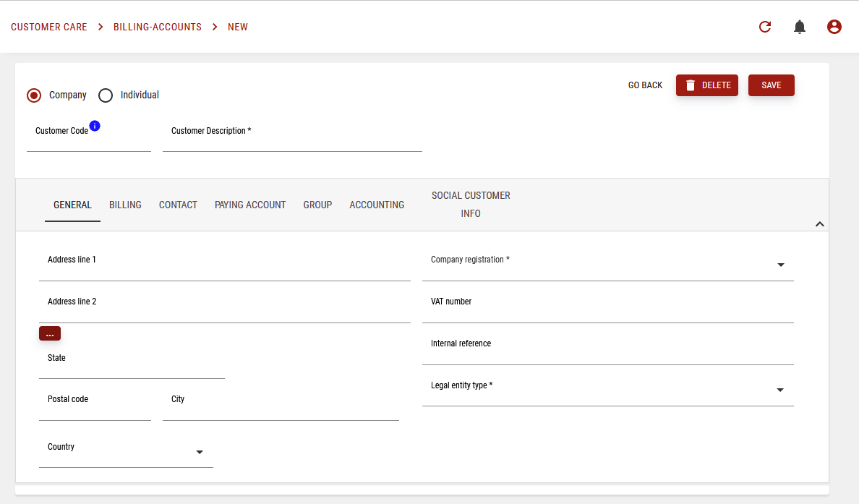Click the red ellipsis address button

coord(50,333)
